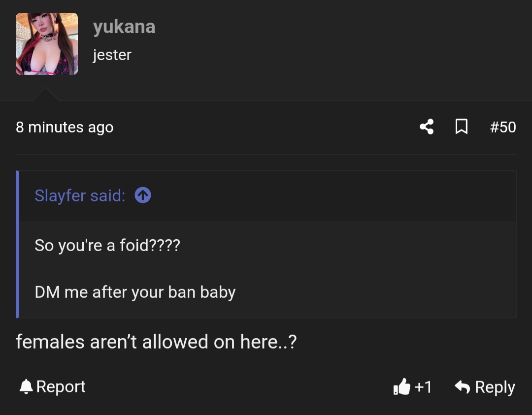This screenshot has width=532, height=415.
Task: Open yukana's avatar picture
Action: click(x=47, y=44)
